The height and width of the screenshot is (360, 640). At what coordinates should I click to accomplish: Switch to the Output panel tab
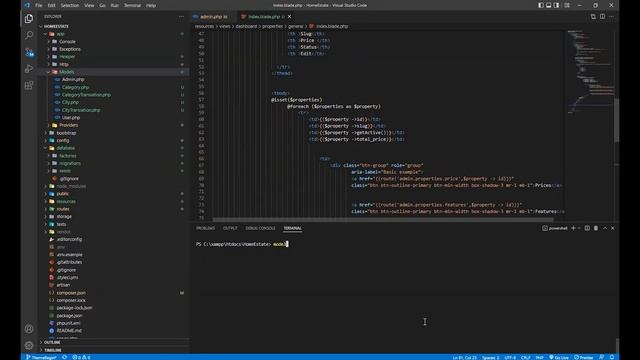[230, 228]
